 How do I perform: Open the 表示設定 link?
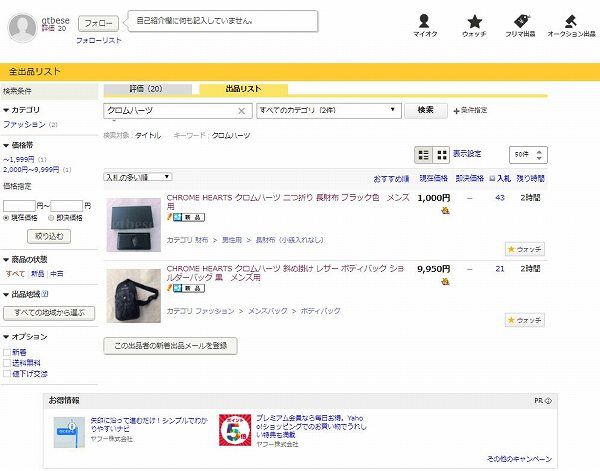467,154
